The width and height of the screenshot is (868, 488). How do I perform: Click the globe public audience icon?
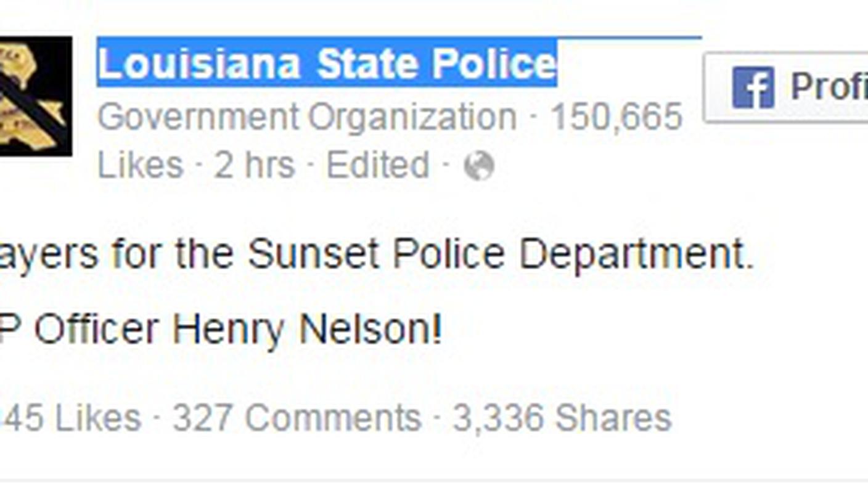[x=479, y=166]
